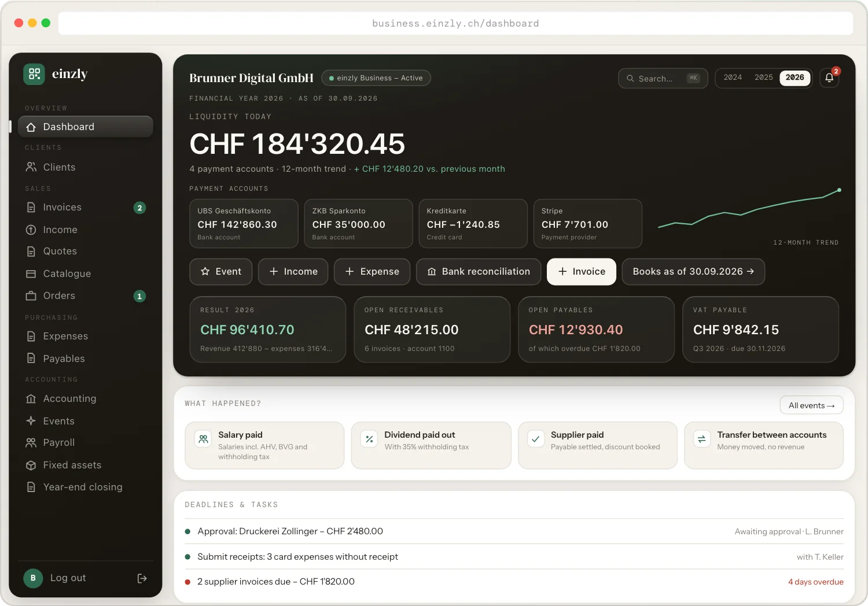Open the 2 supplier invoices due task
This screenshot has height=606, width=868.
514,582
